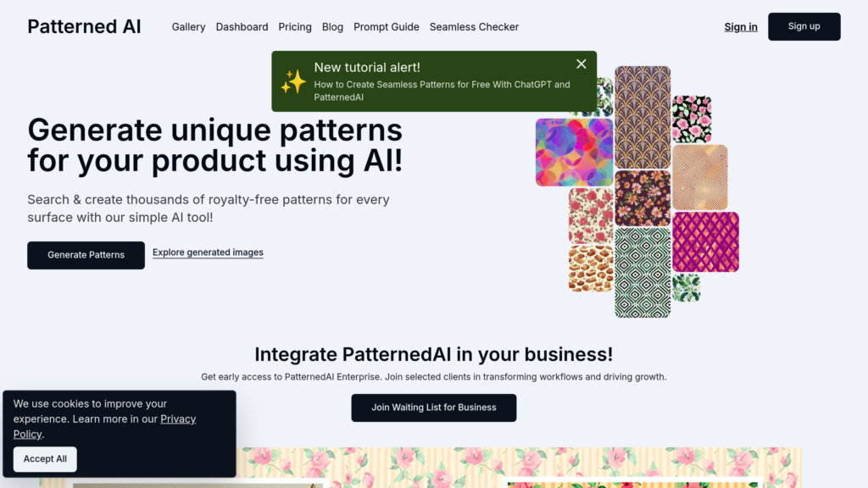868x488 pixels.
Task: Click the Sign in link
Action: tap(740, 27)
